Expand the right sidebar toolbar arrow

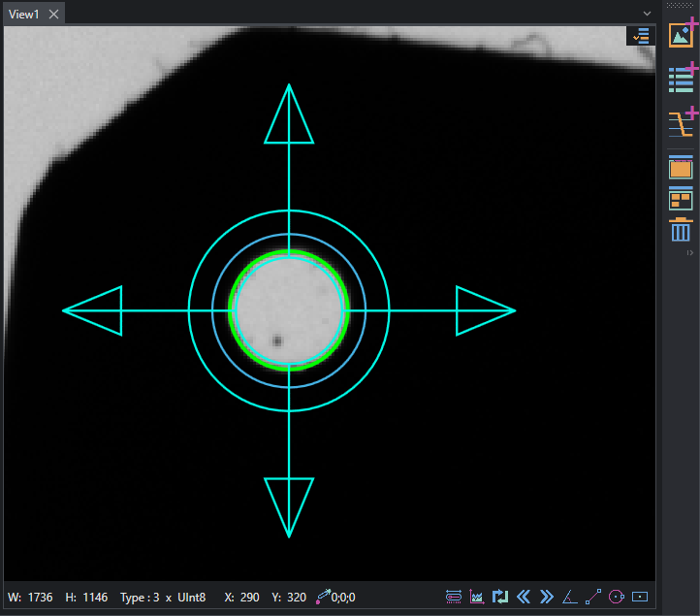(x=690, y=253)
